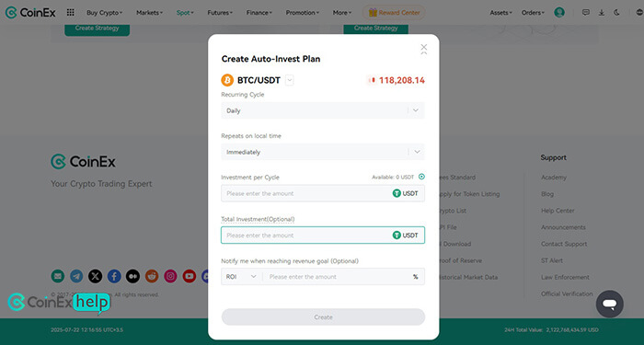Click the Create plan button

(x=323, y=317)
